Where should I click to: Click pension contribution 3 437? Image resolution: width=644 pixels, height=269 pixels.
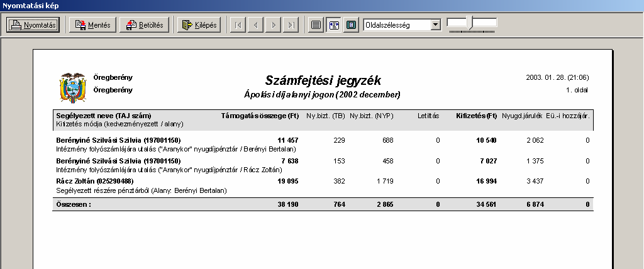click(535, 181)
